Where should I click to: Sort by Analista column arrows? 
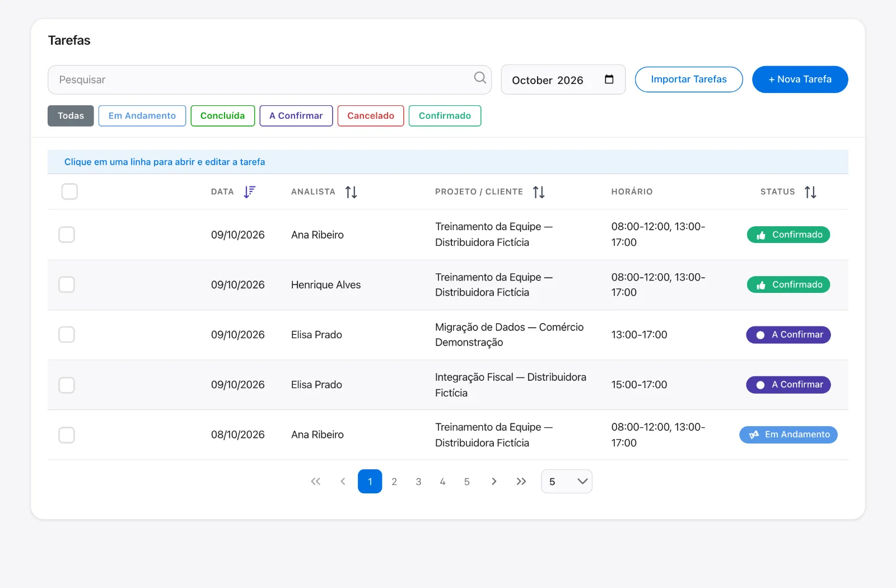(351, 192)
